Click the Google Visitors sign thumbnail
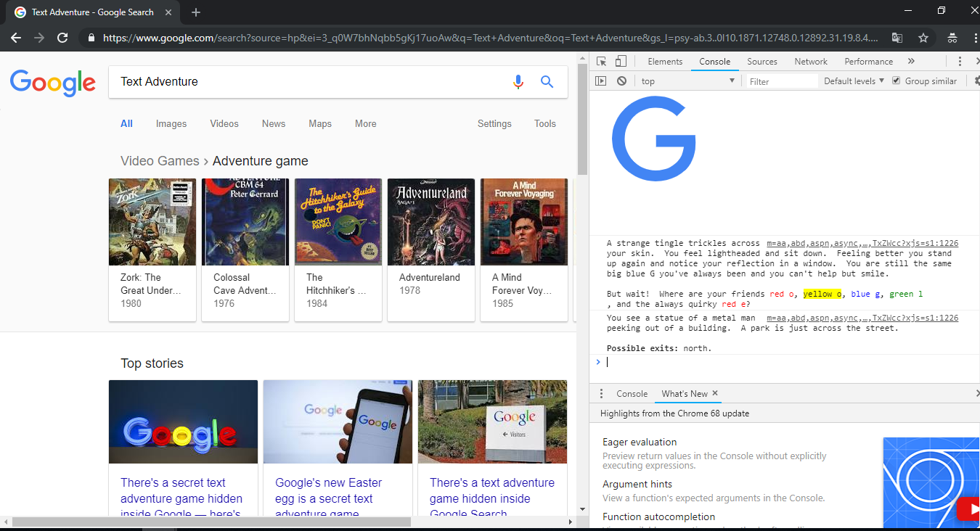Viewport: 980px width, 531px height. tap(492, 421)
